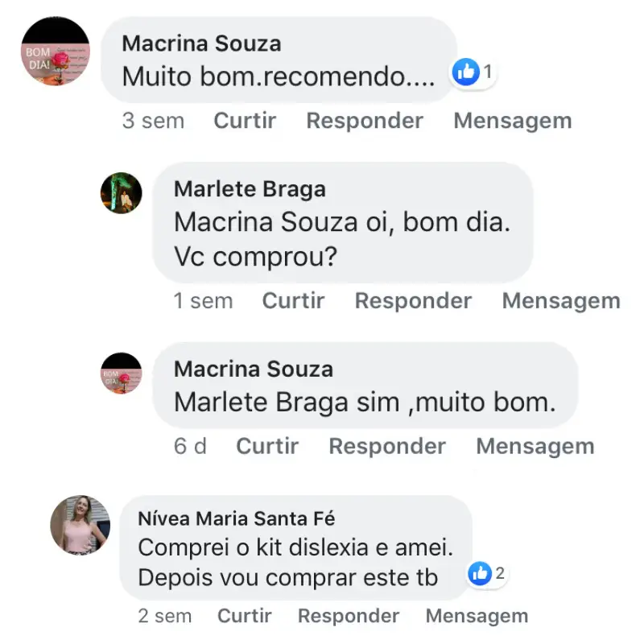
Task: Click Curtir under "sim, muito bom" reply
Action: (x=267, y=446)
